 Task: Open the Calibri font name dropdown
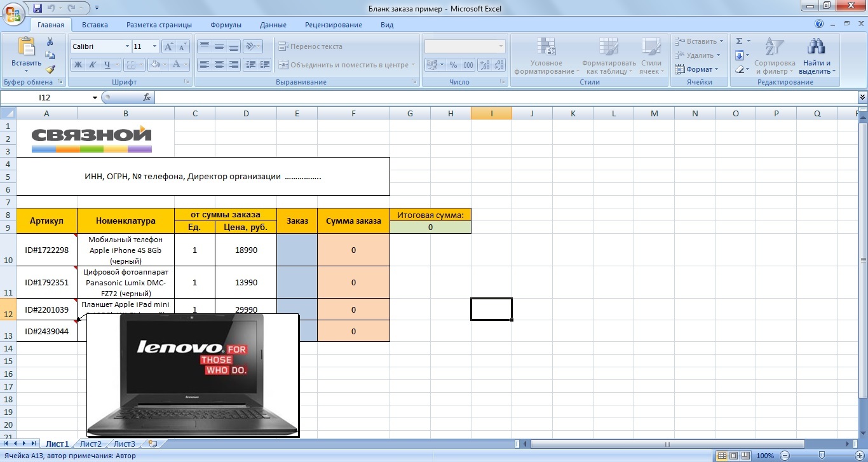coord(126,46)
